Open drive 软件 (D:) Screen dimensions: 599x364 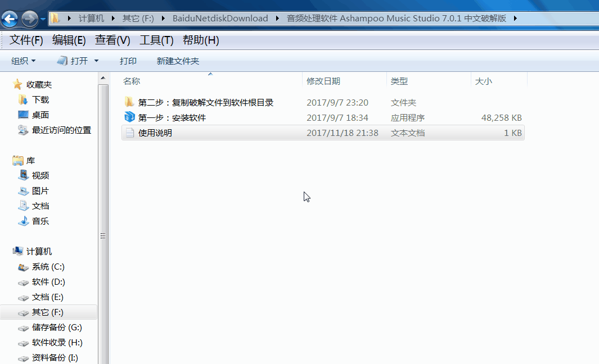pos(48,282)
